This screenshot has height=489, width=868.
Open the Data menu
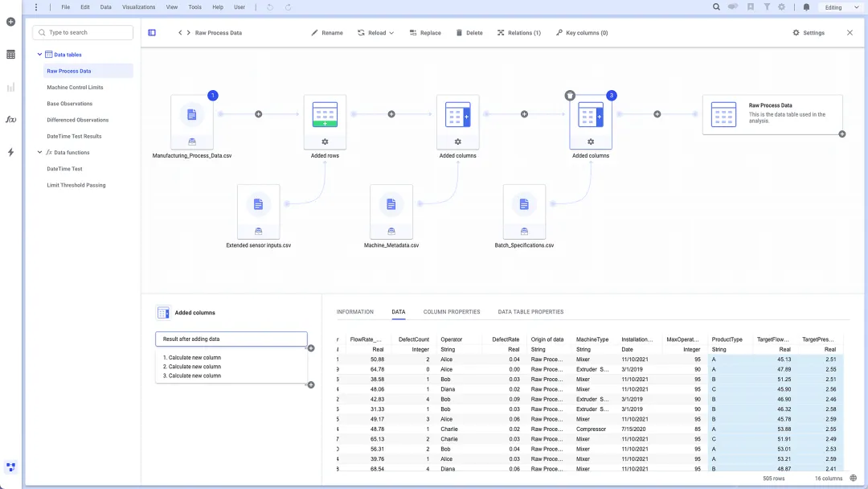[106, 7]
